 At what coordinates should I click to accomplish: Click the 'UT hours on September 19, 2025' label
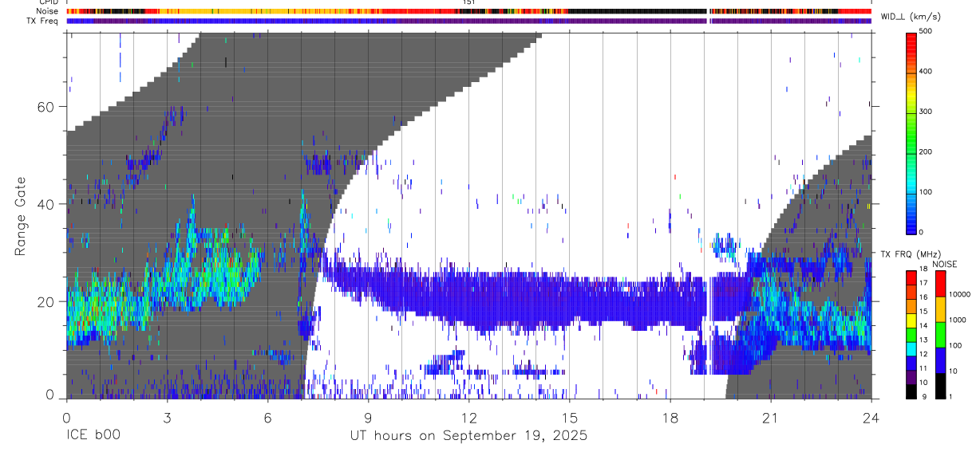(x=468, y=436)
